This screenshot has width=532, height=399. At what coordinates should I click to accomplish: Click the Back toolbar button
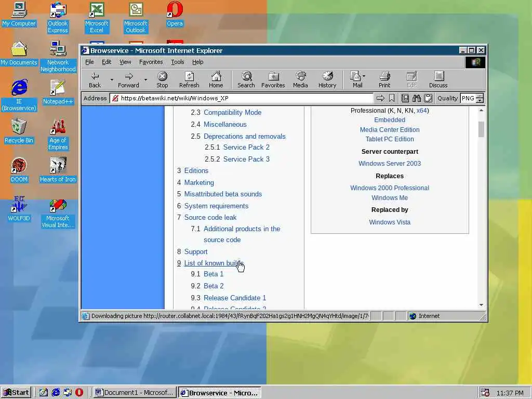tap(95, 80)
